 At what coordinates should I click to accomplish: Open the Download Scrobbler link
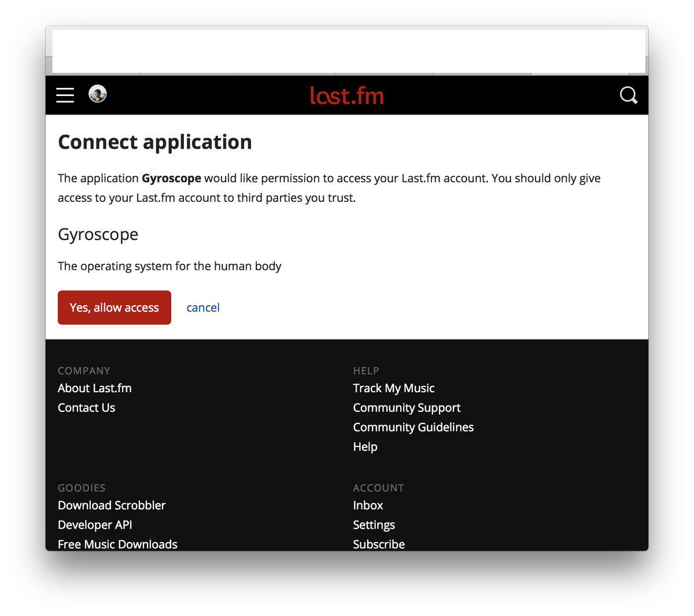[x=112, y=506]
